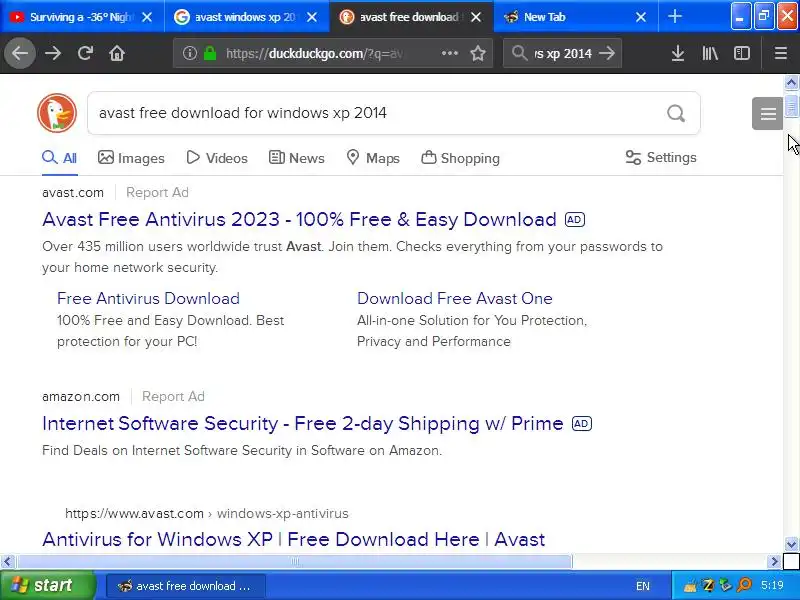This screenshot has width=800, height=600.
Task: Reload the current page
Action: pyautogui.click(x=85, y=53)
